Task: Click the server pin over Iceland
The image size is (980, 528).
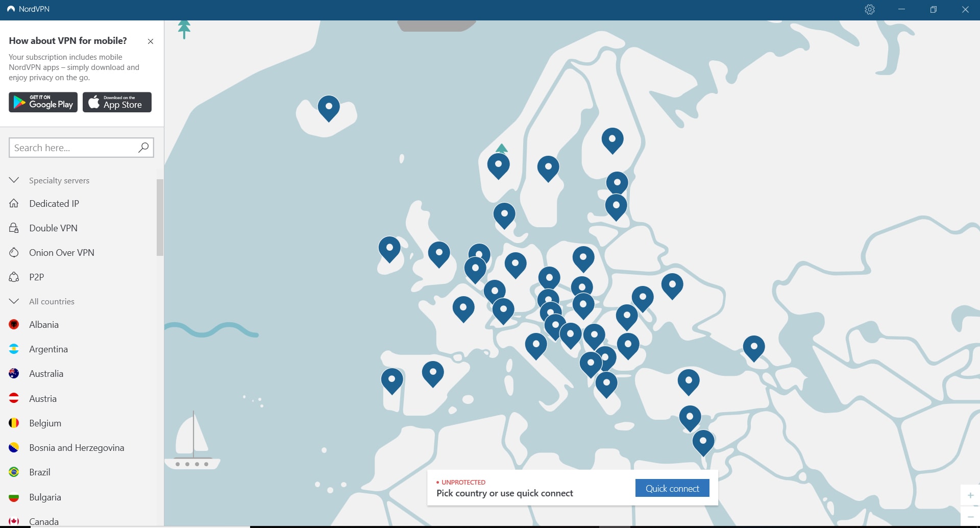Action: pyautogui.click(x=329, y=108)
